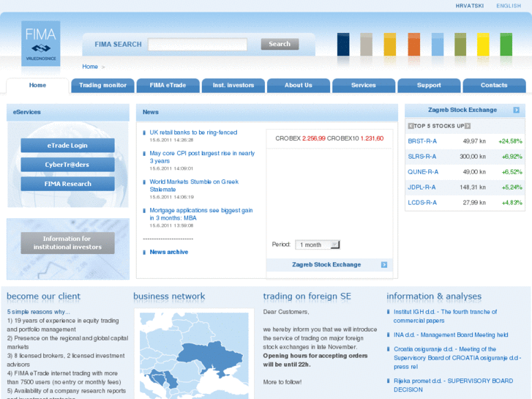Open 'INA d.d. - Management Board Meeting held'
532x399 pixels.
coord(451,335)
